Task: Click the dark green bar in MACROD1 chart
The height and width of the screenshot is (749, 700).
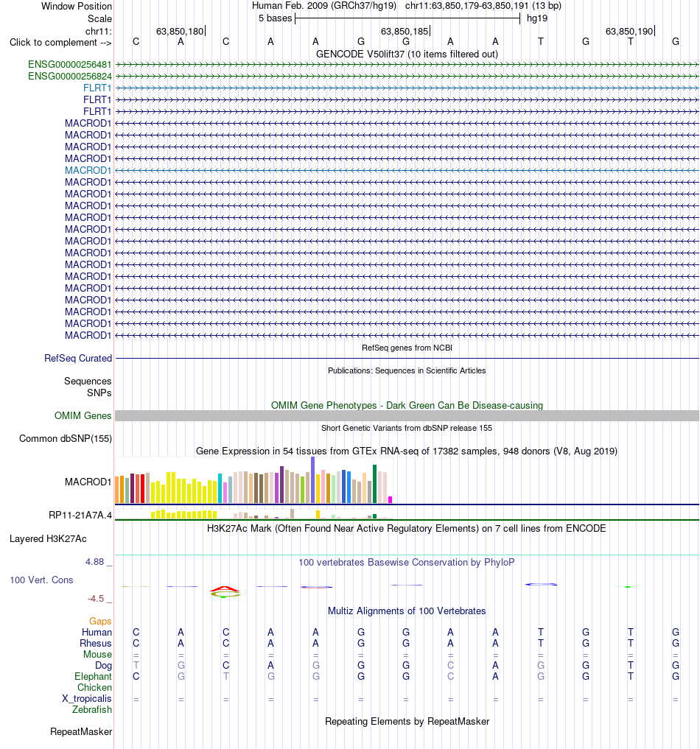Action: (x=375, y=484)
